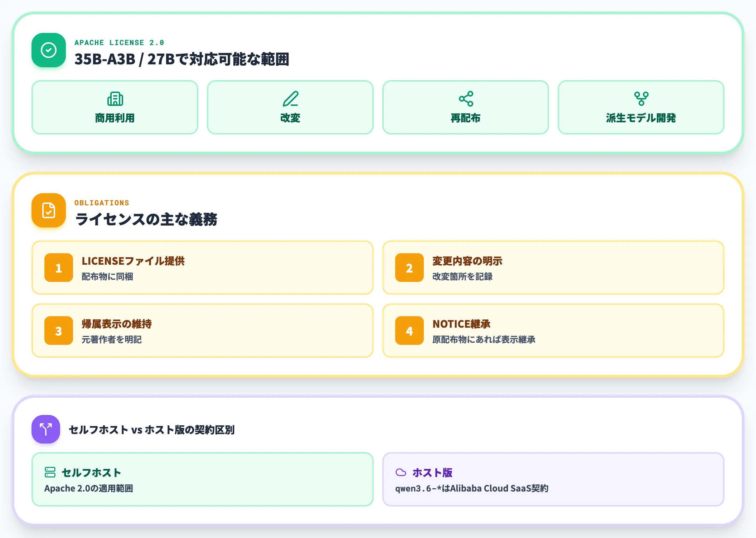
Task: Click the orange number 4 badge
Action: 409,331
